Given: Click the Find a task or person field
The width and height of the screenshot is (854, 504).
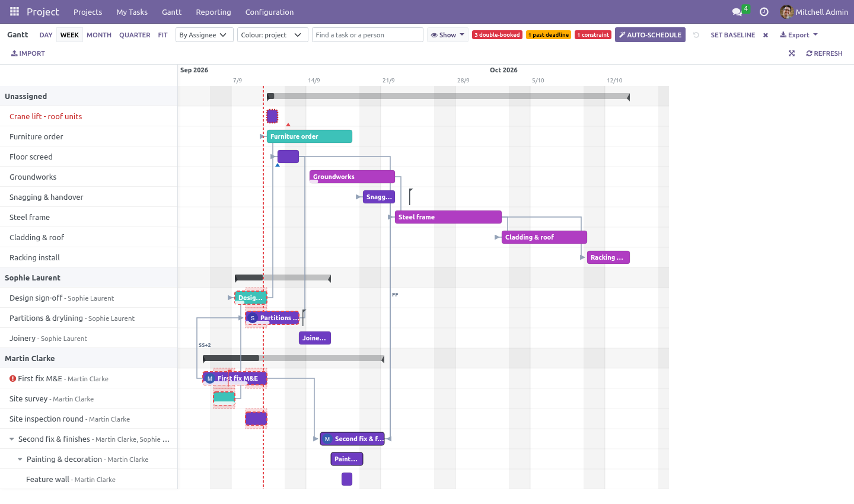Looking at the screenshot, I should 368,35.
